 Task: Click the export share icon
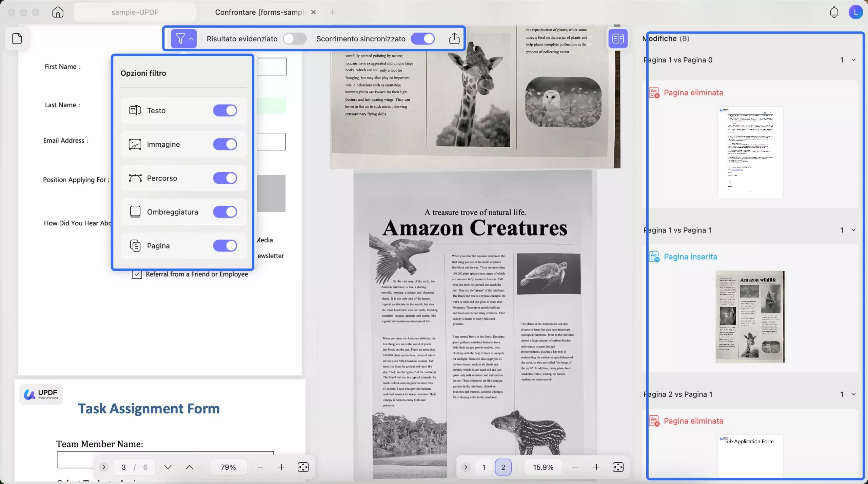[x=454, y=39]
